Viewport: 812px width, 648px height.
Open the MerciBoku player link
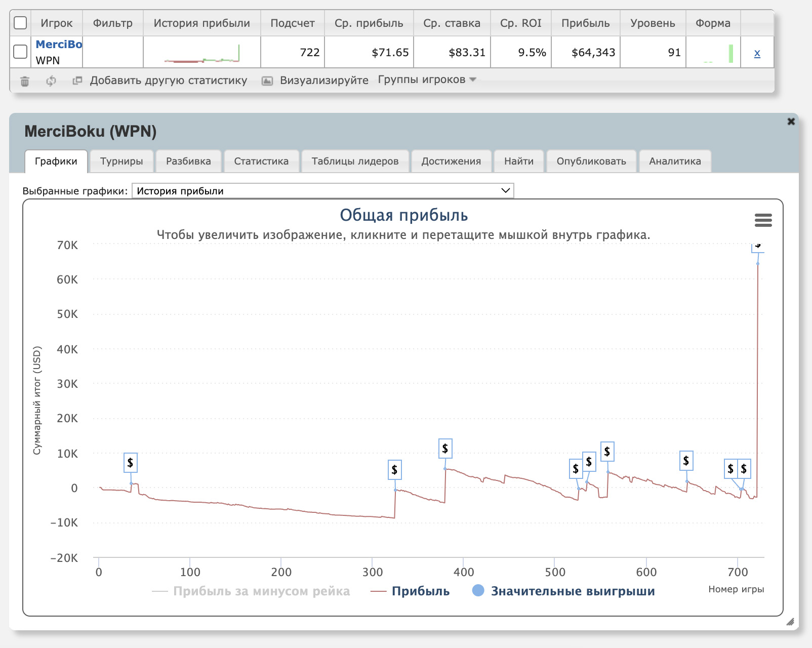coord(59,45)
